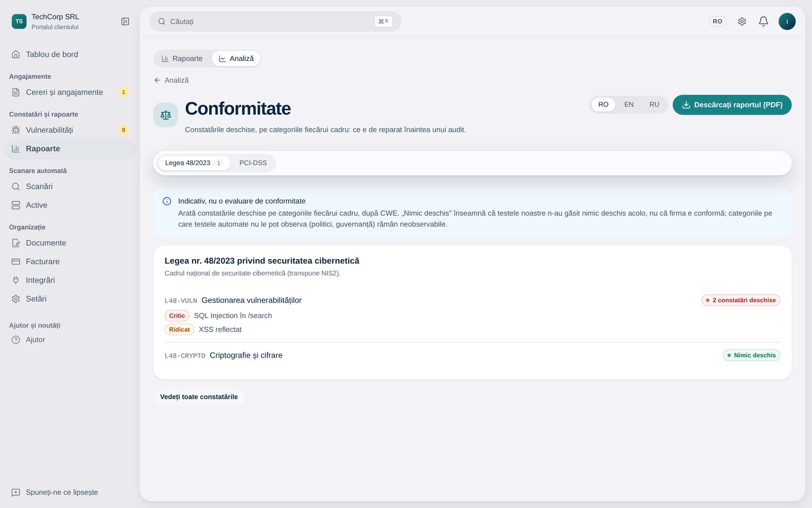
Task: Open notifications bell
Action: (x=763, y=21)
